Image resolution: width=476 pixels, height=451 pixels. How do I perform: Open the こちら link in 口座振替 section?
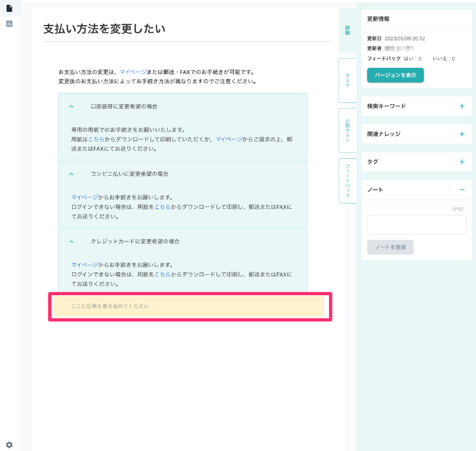pyautogui.click(x=96, y=139)
